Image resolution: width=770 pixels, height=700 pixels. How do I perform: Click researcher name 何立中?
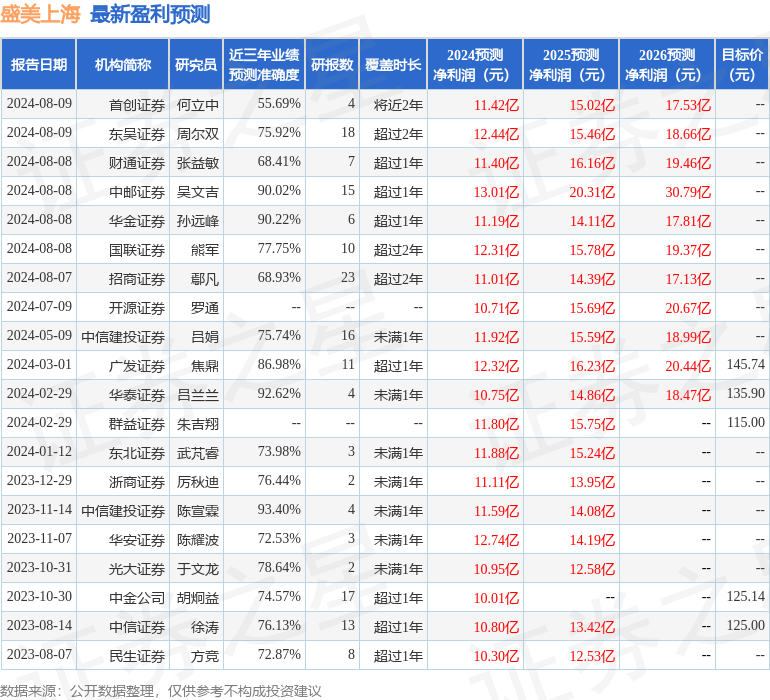pyautogui.click(x=197, y=105)
